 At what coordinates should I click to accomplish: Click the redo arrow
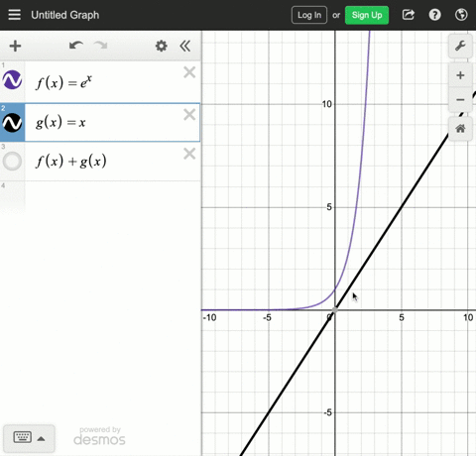coord(101,46)
